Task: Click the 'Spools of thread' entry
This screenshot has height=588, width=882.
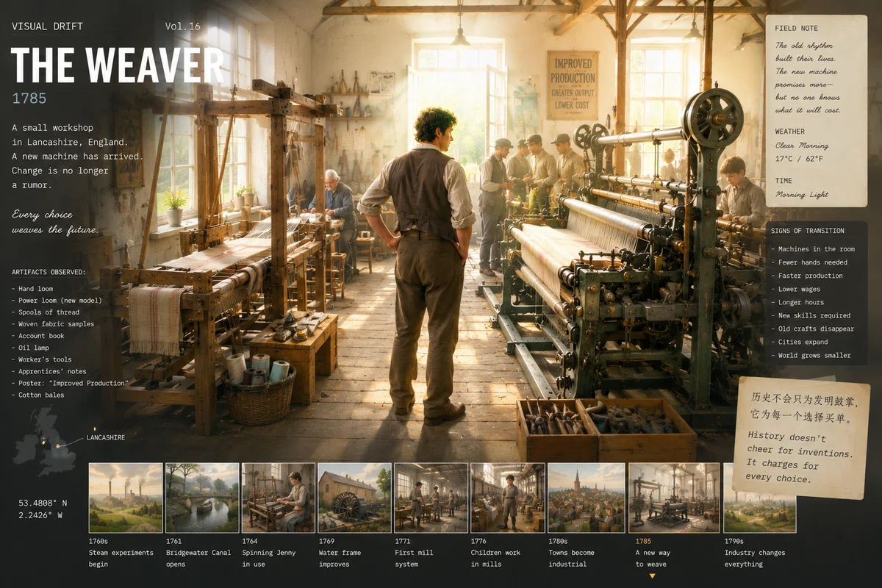Action: point(46,312)
